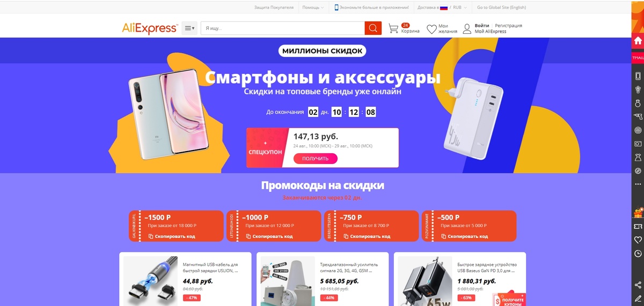Copy the code for −1500 Р promo
Screen dimensions: 644x306
click(x=172, y=236)
